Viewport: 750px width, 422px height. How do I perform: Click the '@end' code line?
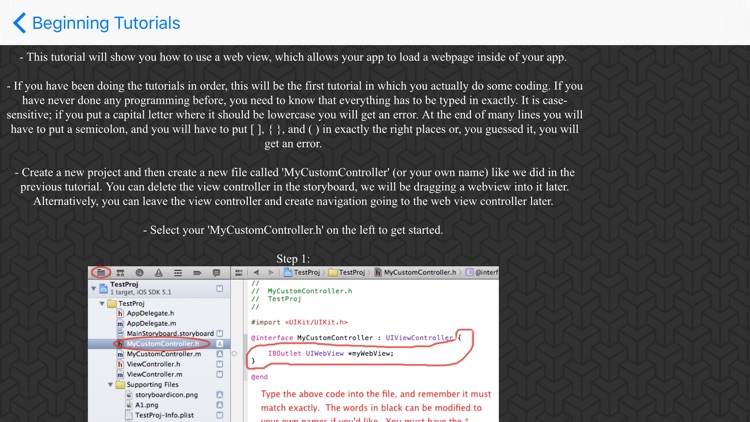[259, 377]
